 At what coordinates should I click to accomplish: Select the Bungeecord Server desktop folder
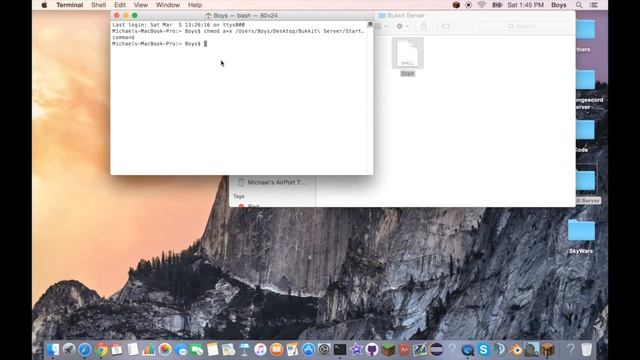point(587,90)
